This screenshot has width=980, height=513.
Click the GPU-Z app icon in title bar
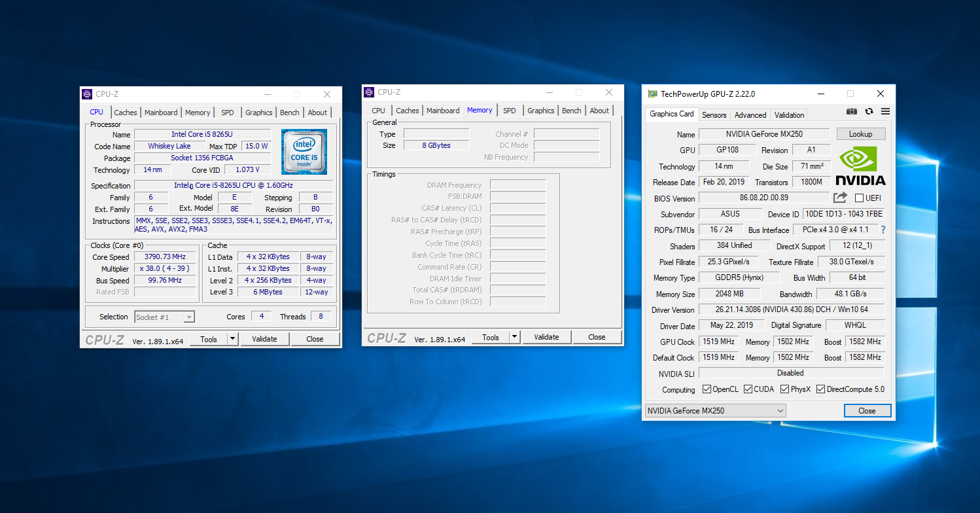652,94
